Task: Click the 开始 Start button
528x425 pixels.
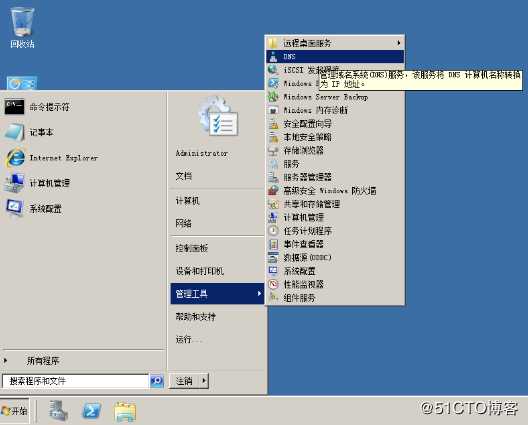Action: 14,411
